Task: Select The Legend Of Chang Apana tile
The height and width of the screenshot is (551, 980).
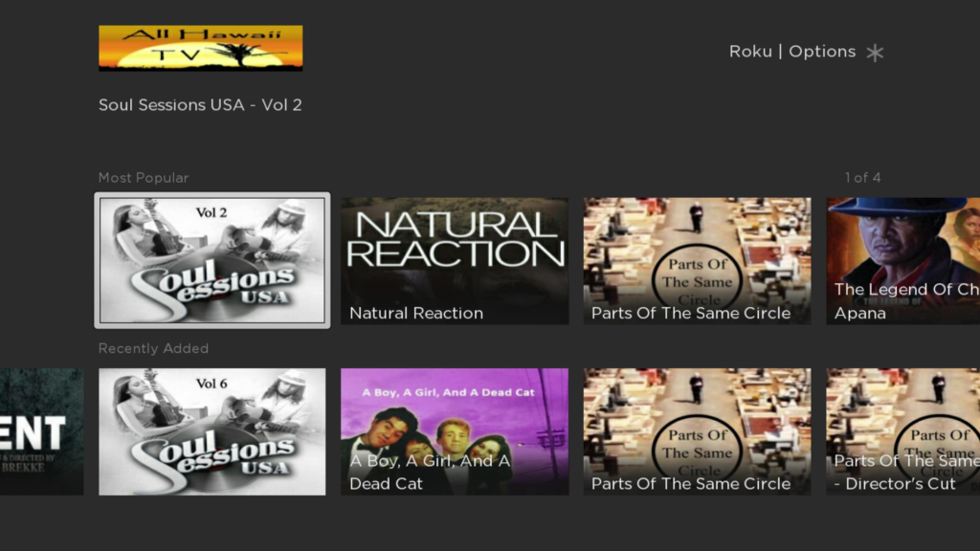Action: point(903,261)
